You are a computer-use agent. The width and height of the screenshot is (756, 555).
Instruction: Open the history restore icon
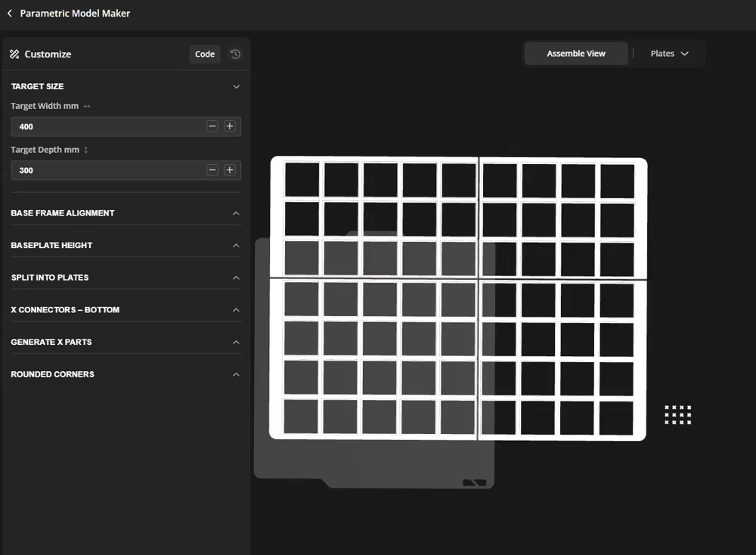[235, 54]
